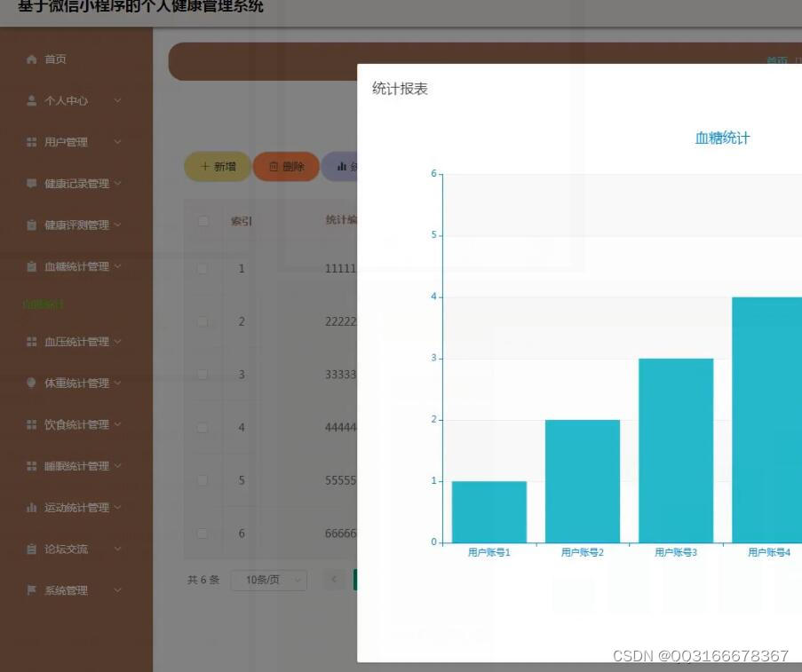The width and height of the screenshot is (802, 672).
Task: Click the 共 6 条 total count text
Action: pyautogui.click(x=203, y=580)
